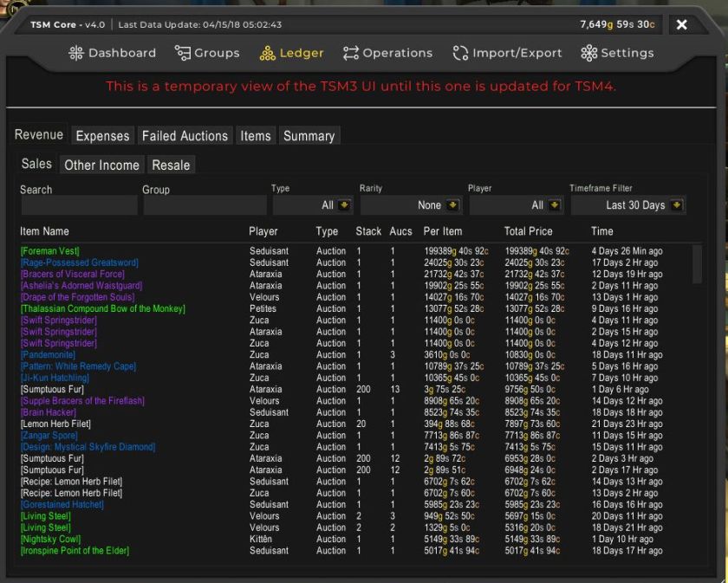Click the Foreman Vest item link
This screenshot has width=728, height=583.
coord(49,251)
